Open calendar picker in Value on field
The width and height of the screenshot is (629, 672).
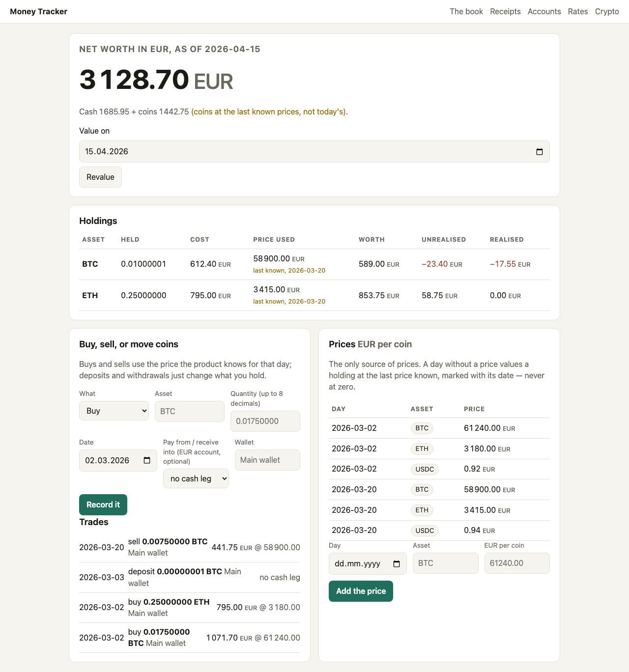tap(539, 152)
